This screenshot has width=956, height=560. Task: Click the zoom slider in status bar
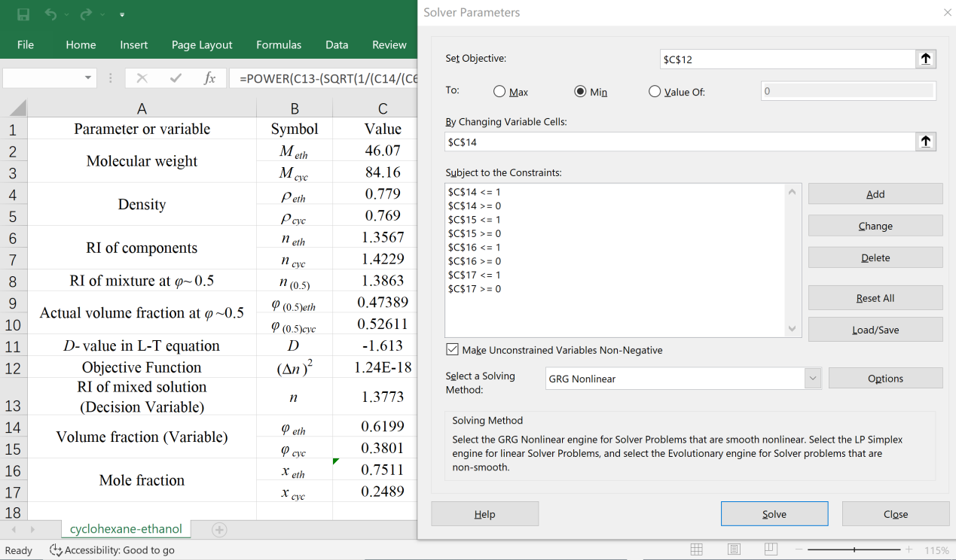coord(854,549)
